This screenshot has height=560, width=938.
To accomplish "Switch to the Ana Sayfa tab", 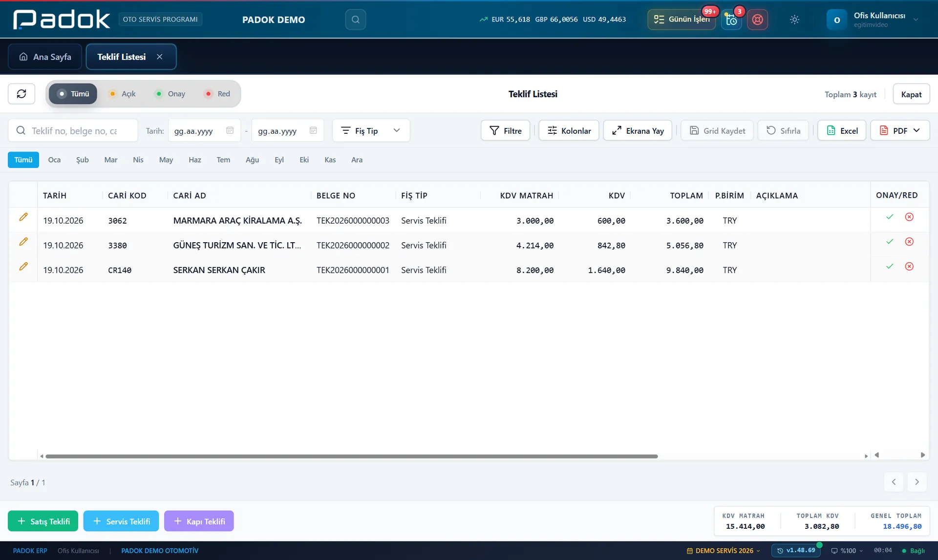I will (x=45, y=57).
